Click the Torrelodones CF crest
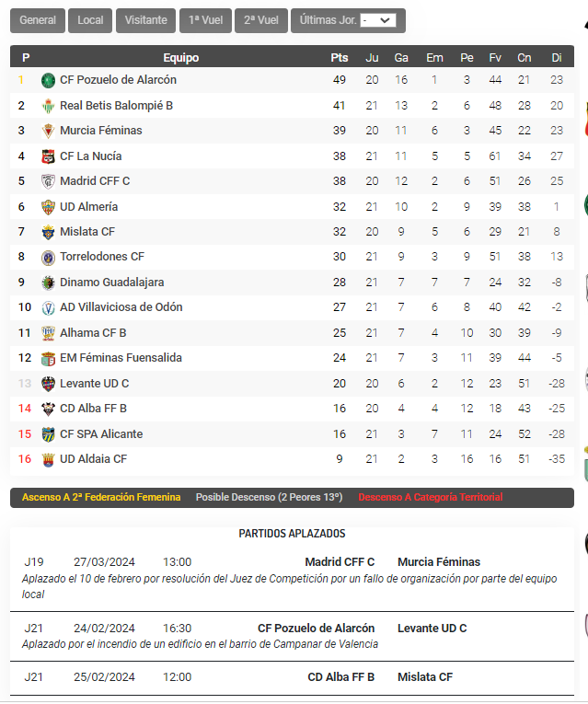Image resolution: width=588 pixels, height=704 pixels. click(48, 258)
